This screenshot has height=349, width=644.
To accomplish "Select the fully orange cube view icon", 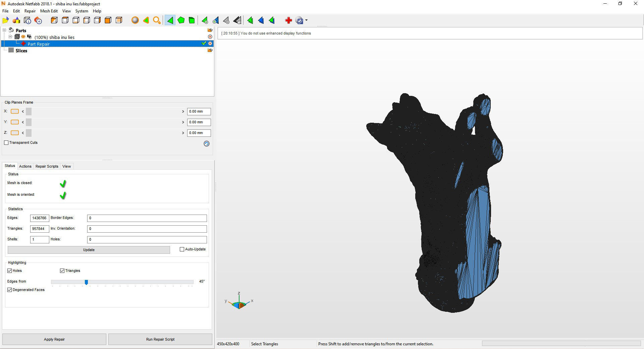I will (x=108, y=20).
